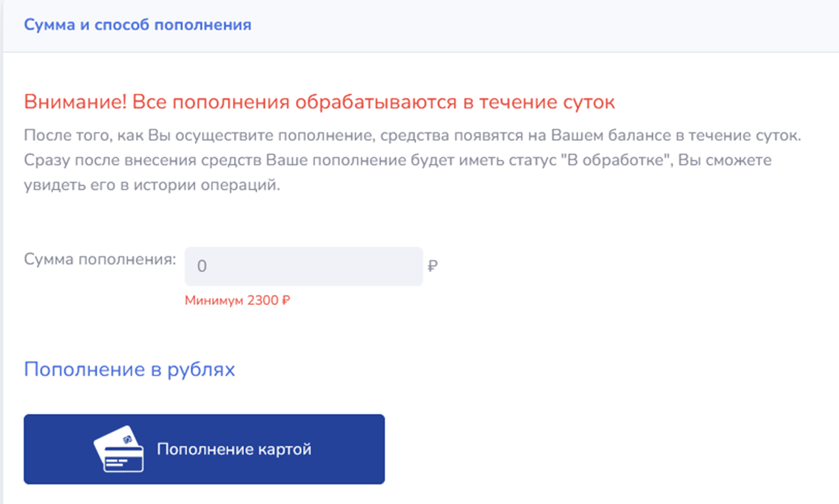
Task: Click the credit card icon on the button
Action: click(x=119, y=449)
